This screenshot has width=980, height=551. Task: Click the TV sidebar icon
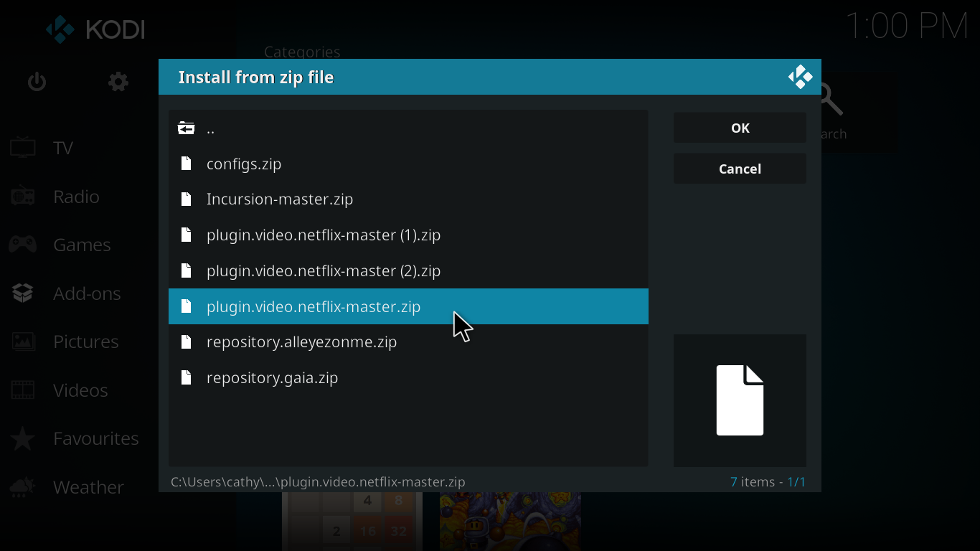click(x=22, y=148)
